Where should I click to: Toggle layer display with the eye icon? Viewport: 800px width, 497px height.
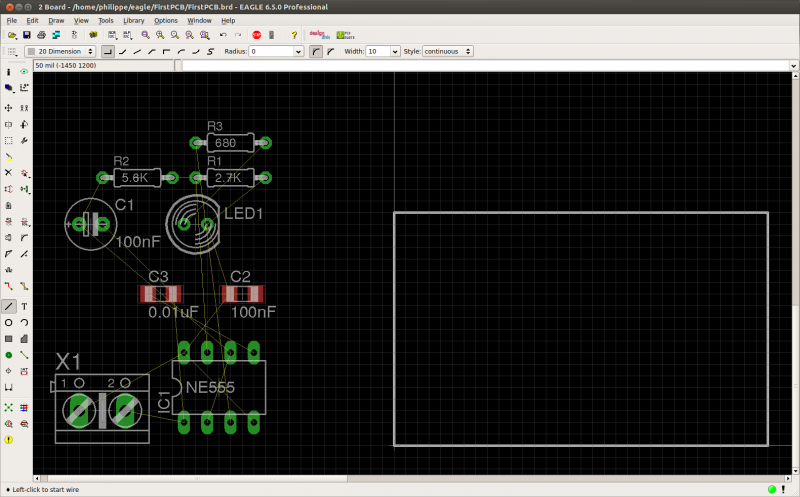coord(24,72)
